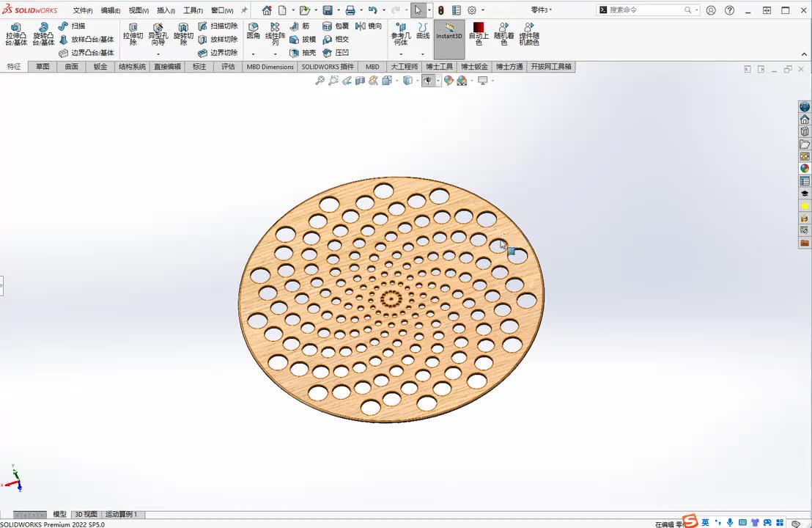Select the 旋转凸台/基体 revolve boss tool
Screen dimensions: 812x528
(43, 34)
